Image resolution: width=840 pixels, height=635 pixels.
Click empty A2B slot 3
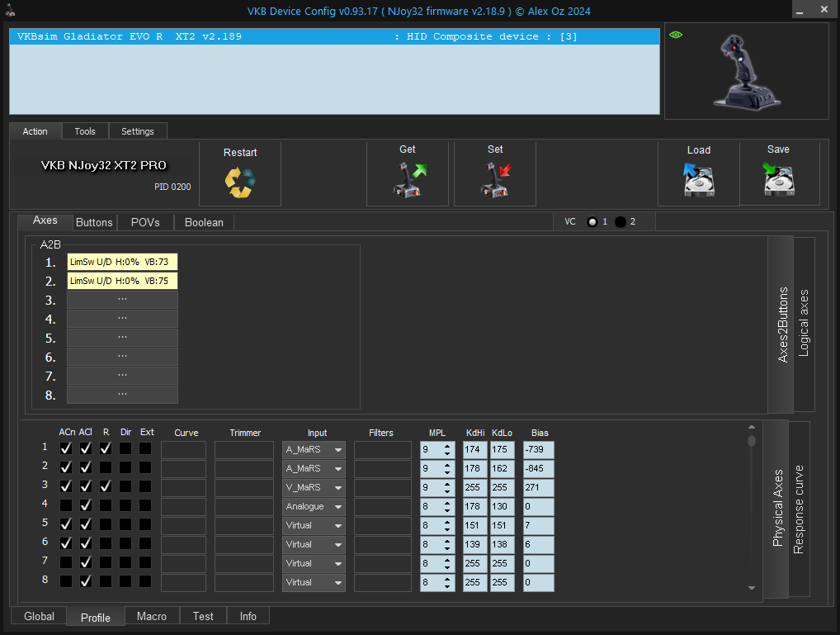point(122,300)
